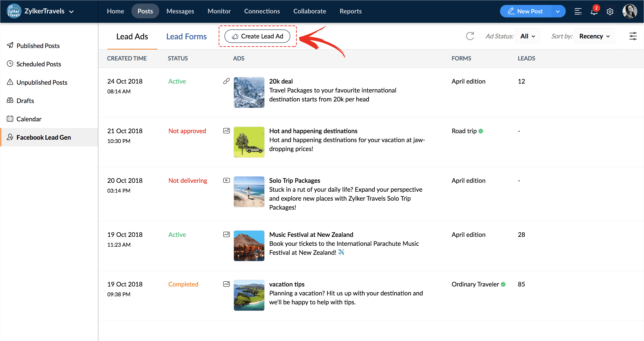
Task: Go to Scheduled Posts in sidebar
Action: click(38, 64)
